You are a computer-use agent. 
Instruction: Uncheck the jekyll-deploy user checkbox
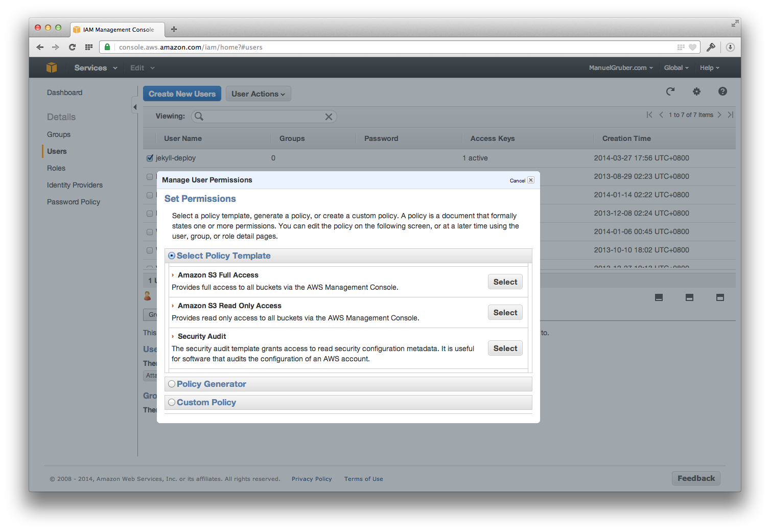pyautogui.click(x=150, y=158)
